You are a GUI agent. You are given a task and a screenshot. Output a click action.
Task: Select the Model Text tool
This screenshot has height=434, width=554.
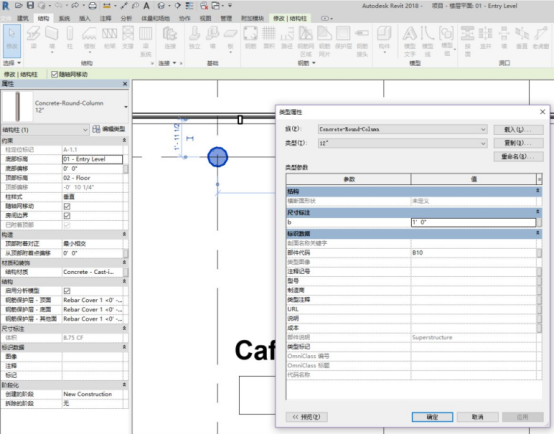coord(410,41)
